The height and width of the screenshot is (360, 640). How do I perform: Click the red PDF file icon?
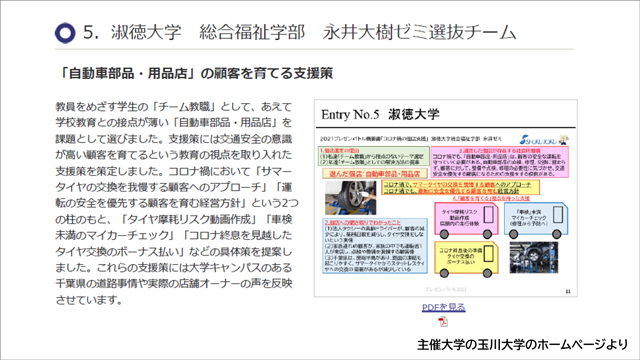(x=443, y=322)
